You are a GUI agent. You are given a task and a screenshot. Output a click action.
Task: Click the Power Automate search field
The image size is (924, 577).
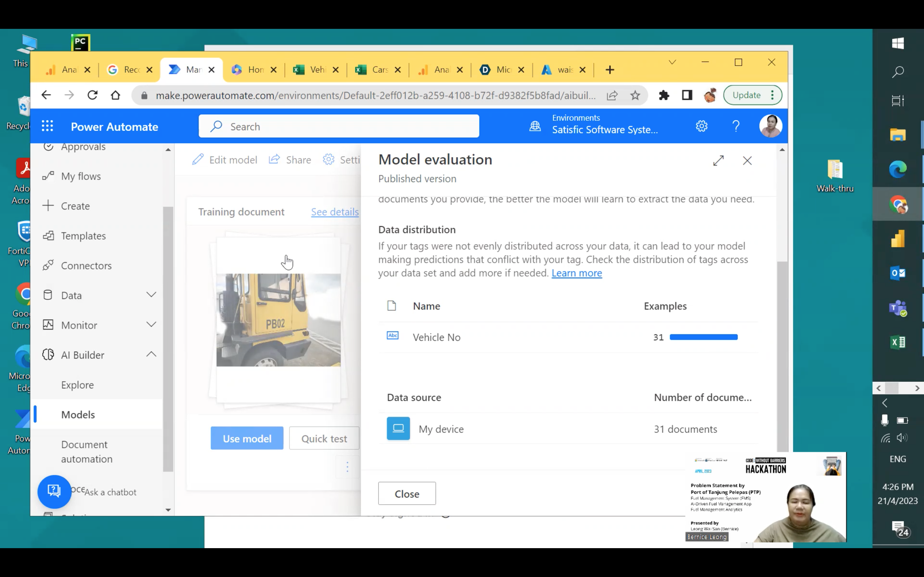click(x=339, y=126)
